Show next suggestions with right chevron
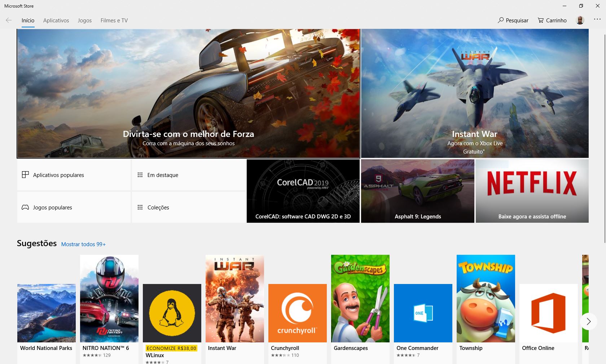This screenshot has height=364, width=606. (x=589, y=321)
